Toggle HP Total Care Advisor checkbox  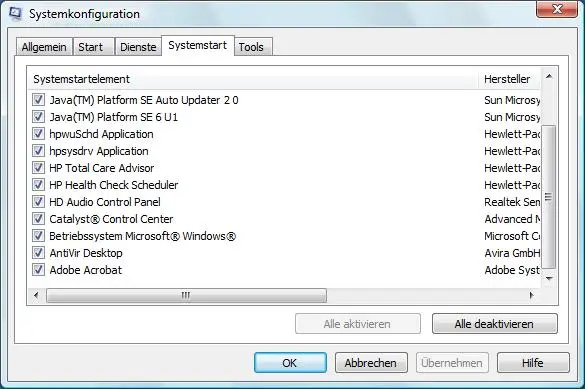point(38,168)
